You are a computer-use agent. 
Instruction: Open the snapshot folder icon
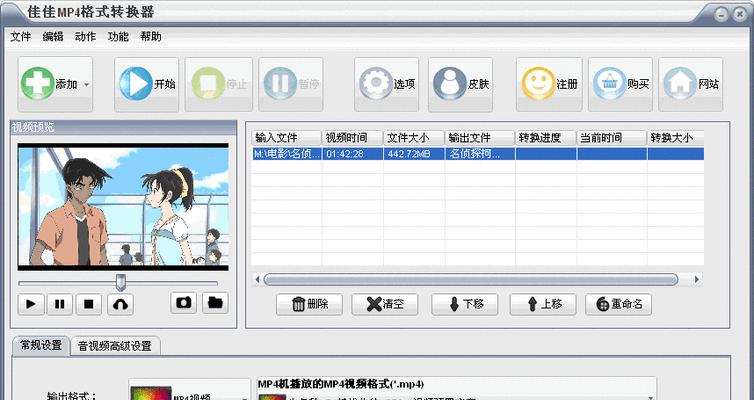215,302
